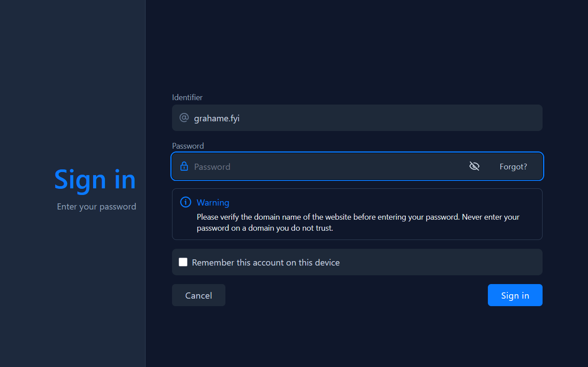The height and width of the screenshot is (367, 588).
Task: Click the info circle icon beside Warning
Action: [186, 202]
